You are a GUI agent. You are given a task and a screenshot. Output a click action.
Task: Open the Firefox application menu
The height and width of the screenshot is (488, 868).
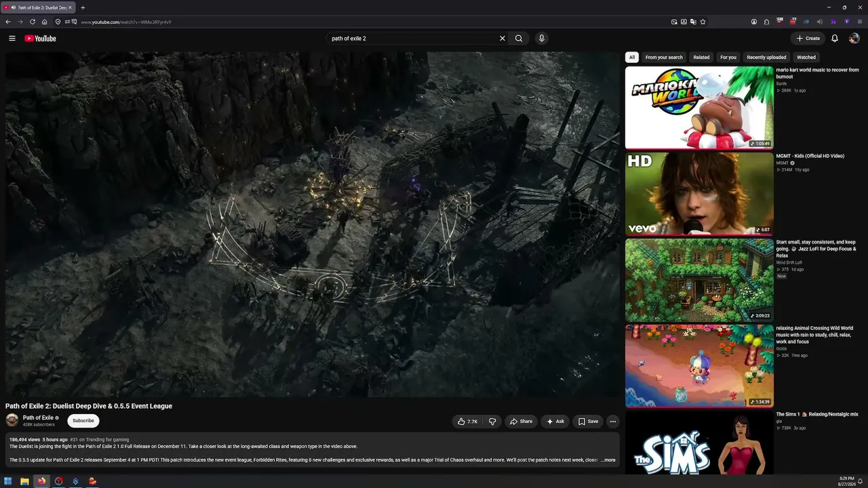(860, 22)
